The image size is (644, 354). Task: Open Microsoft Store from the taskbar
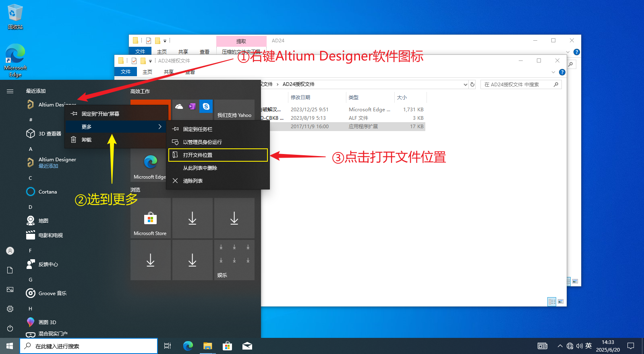tap(228, 346)
